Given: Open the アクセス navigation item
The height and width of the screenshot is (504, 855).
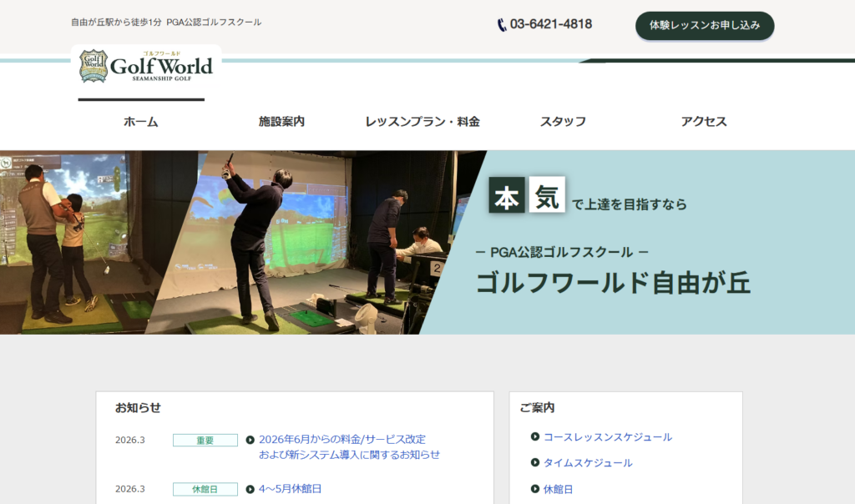Looking at the screenshot, I should [704, 122].
